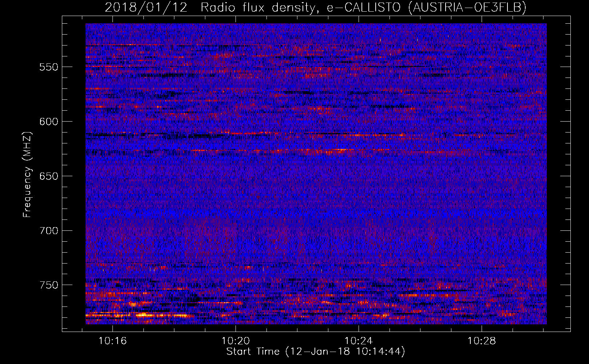Click the 10:28 time axis label
589x364 pixels.
click(482, 341)
